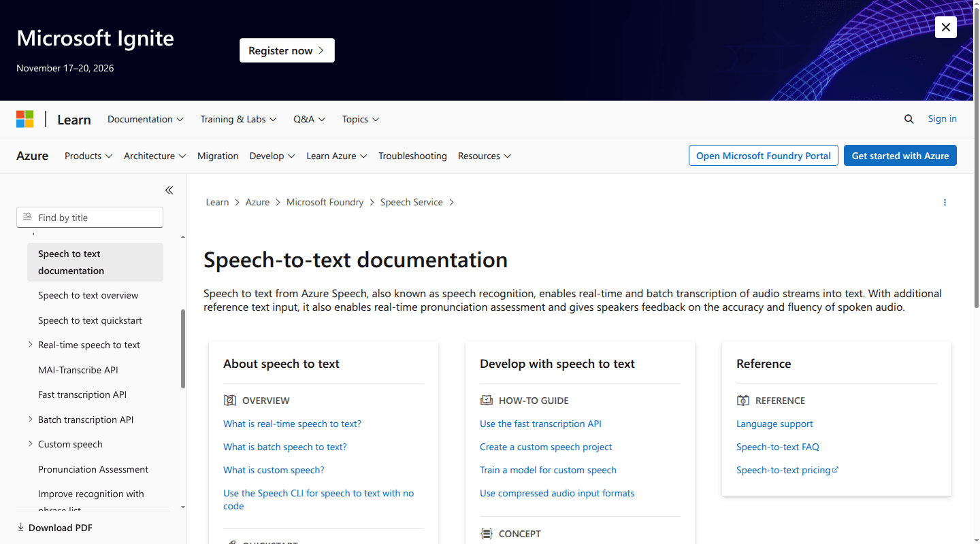
Task: Open the Architecture dropdown
Action: 154,156
